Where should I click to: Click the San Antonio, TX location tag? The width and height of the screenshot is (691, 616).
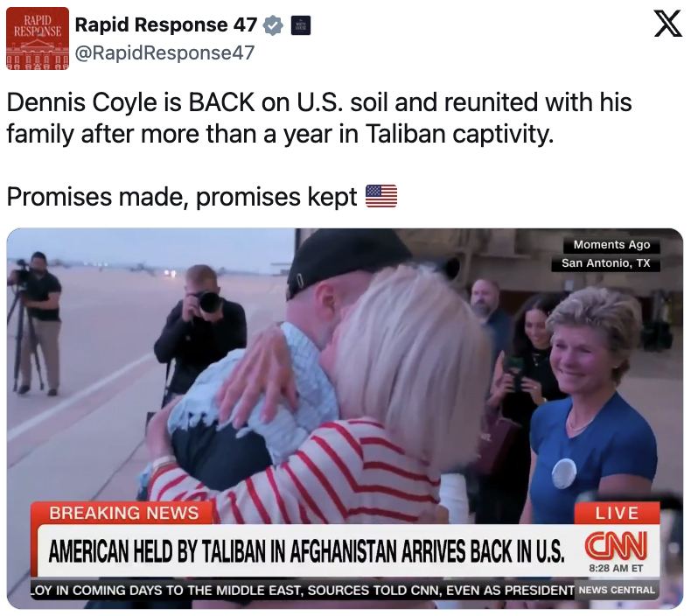(605, 263)
